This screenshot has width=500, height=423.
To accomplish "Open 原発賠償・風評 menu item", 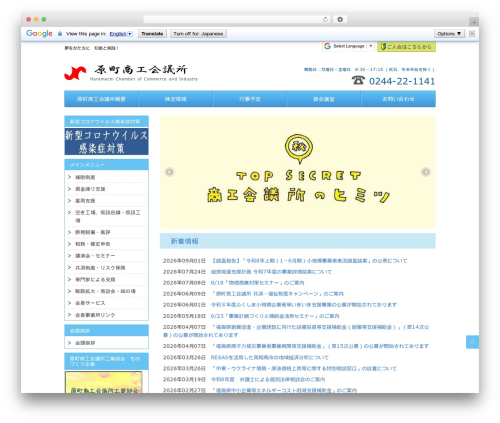I will (92, 232).
